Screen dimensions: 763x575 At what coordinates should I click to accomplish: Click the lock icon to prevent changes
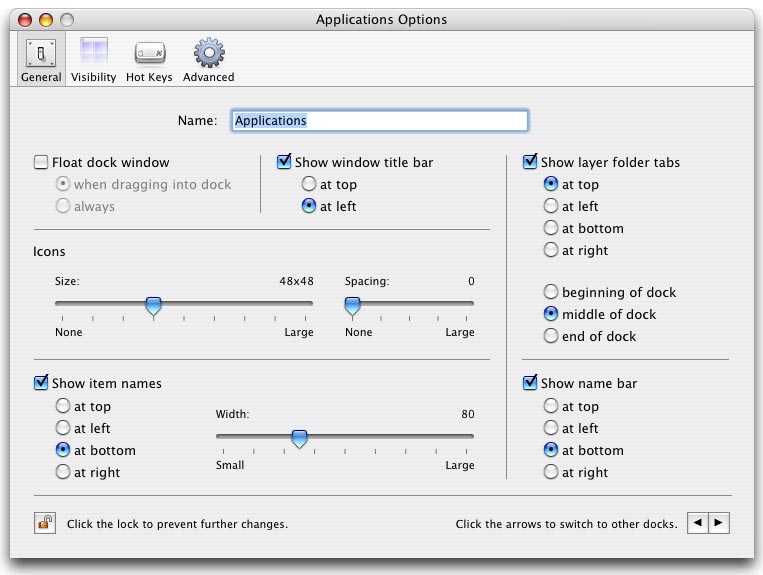[x=45, y=523]
